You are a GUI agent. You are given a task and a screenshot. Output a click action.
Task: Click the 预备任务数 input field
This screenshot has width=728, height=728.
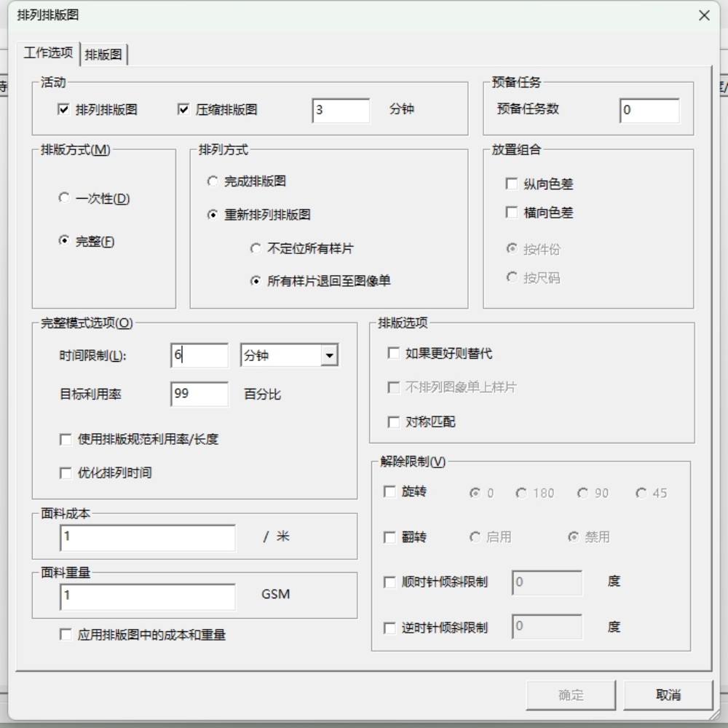(x=649, y=111)
